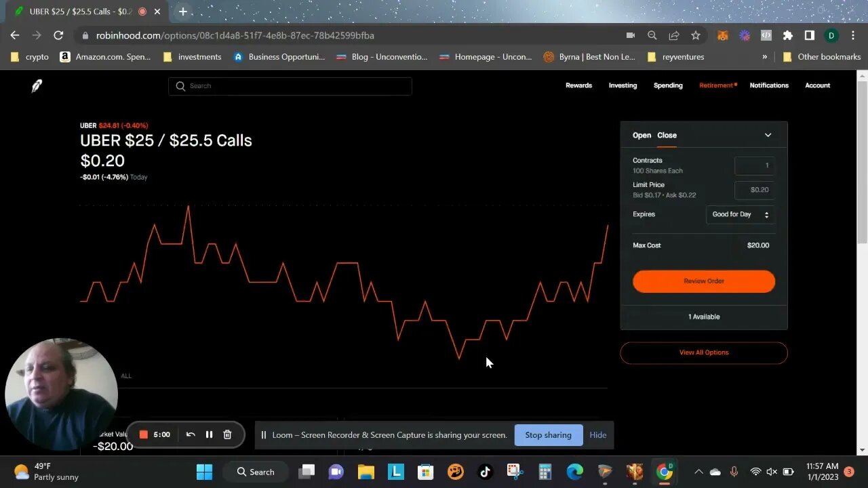Open the Extensions puzzle piece menu
Image resolution: width=868 pixels, height=488 pixels.
click(x=788, y=35)
